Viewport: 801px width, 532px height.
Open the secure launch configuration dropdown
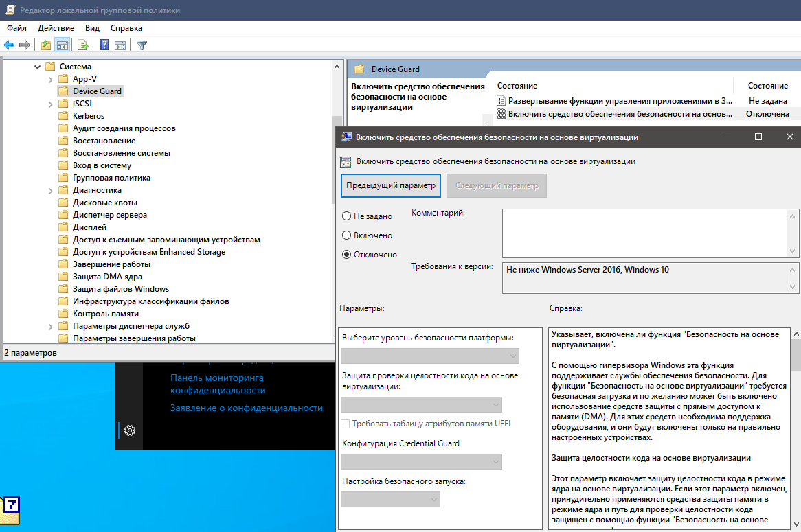tap(390, 499)
